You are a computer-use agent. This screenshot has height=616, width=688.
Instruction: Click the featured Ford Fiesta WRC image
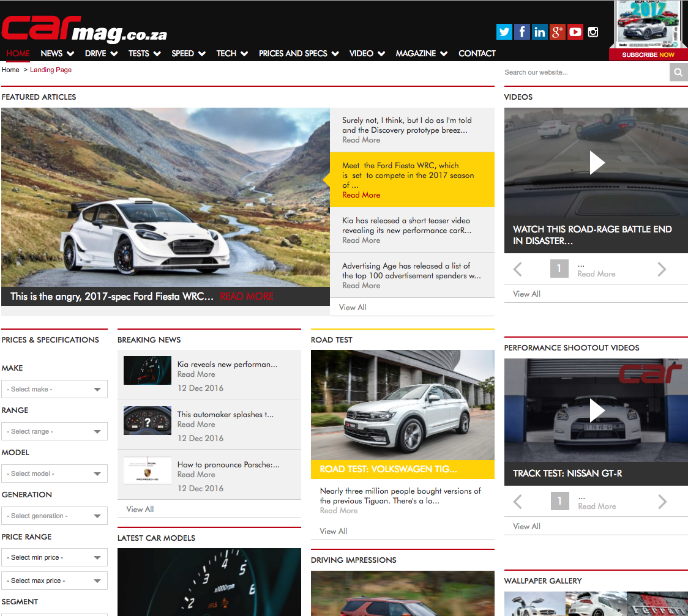click(x=165, y=198)
